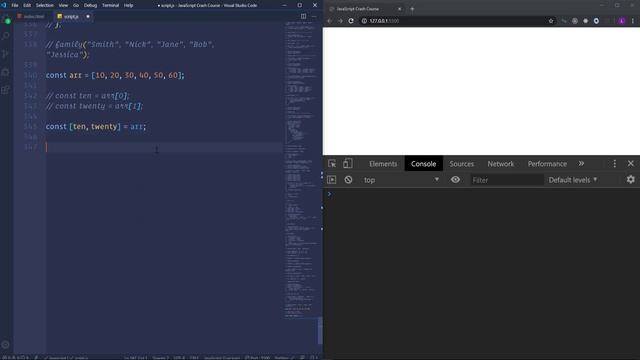Click the comment '// const ten = arr[0];'

(x=87, y=96)
